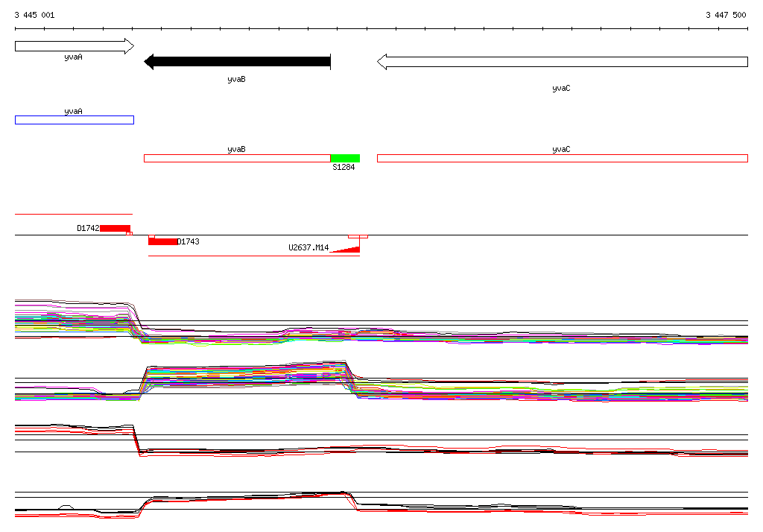This screenshot has width=763, height=532.
Task: Click the red yvaC segment box
Action: coord(563,158)
